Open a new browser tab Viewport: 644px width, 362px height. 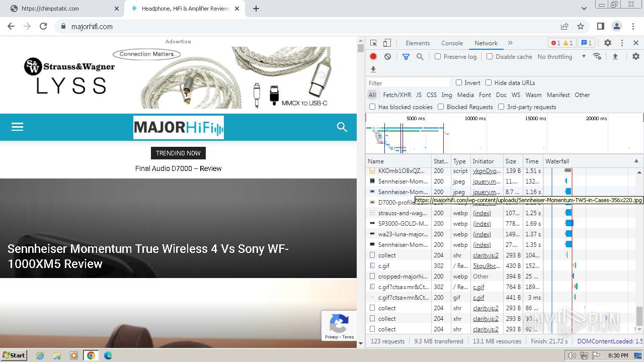point(256,9)
